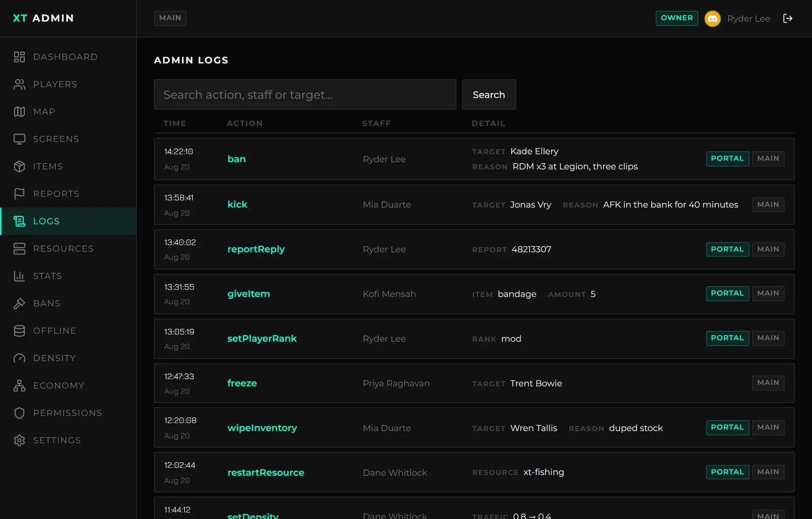Click the MAIN server badge in header

pos(170,18)
